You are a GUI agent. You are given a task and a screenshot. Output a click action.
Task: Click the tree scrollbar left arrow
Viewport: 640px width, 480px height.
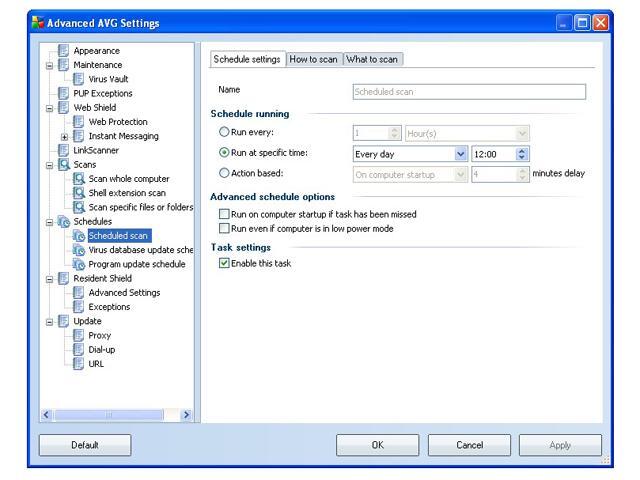46,415
